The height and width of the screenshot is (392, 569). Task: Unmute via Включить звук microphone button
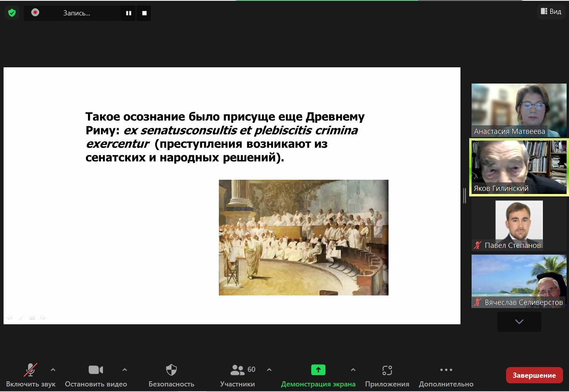pyautogui.click(x=30, y=375)
